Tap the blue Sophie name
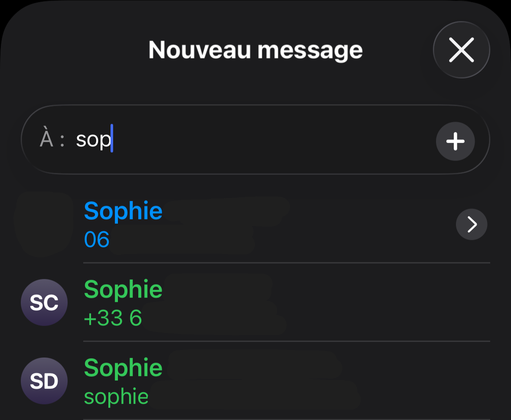 (123, 211)
